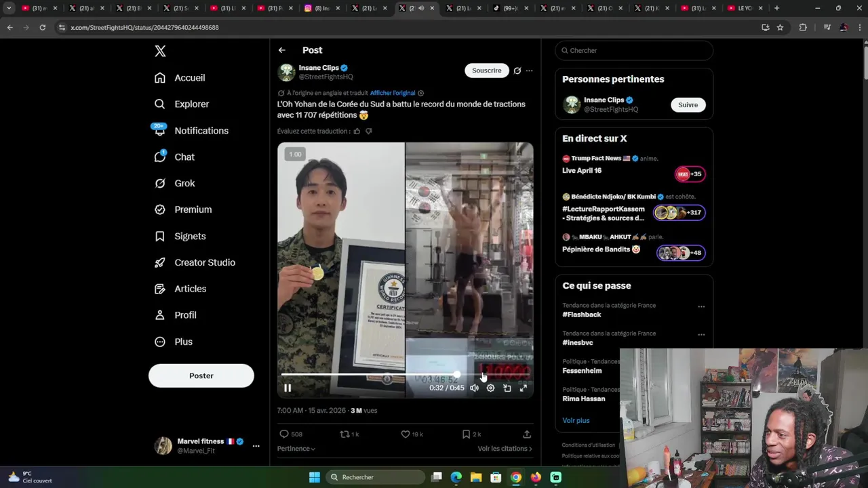
Task: Click the Articles icon in sidebar
Action: point(160,289)
